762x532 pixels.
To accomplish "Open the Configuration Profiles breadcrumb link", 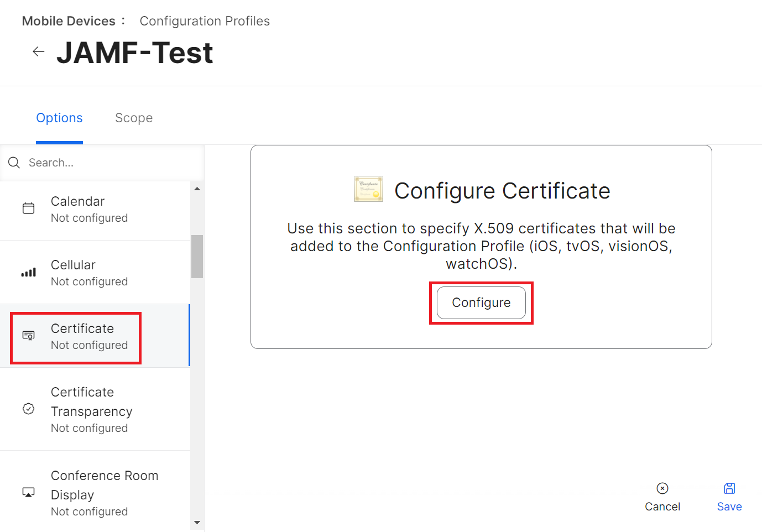I will click(205, 21).
